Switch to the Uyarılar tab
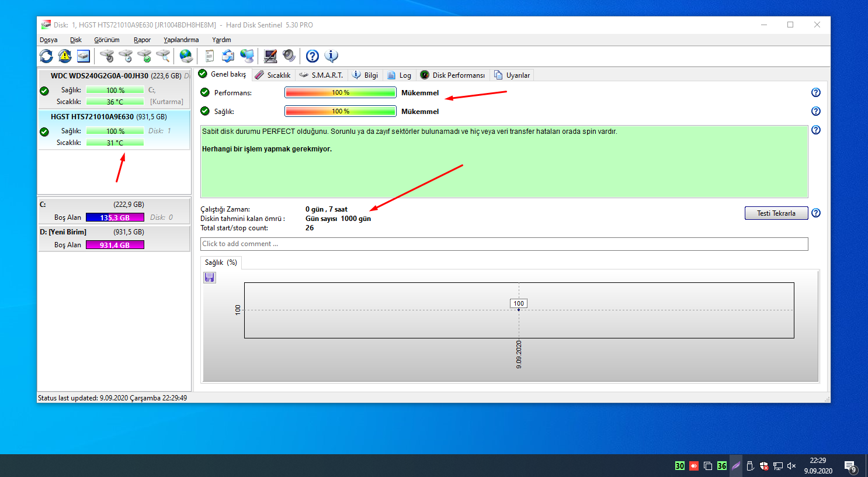Screen dimensions: 868x477 (x=512, y=75)
